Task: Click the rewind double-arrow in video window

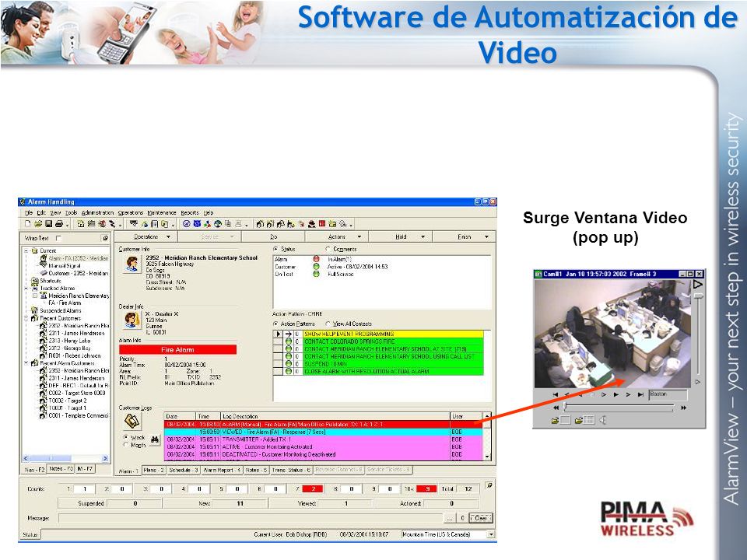Action: coord(556,408)
